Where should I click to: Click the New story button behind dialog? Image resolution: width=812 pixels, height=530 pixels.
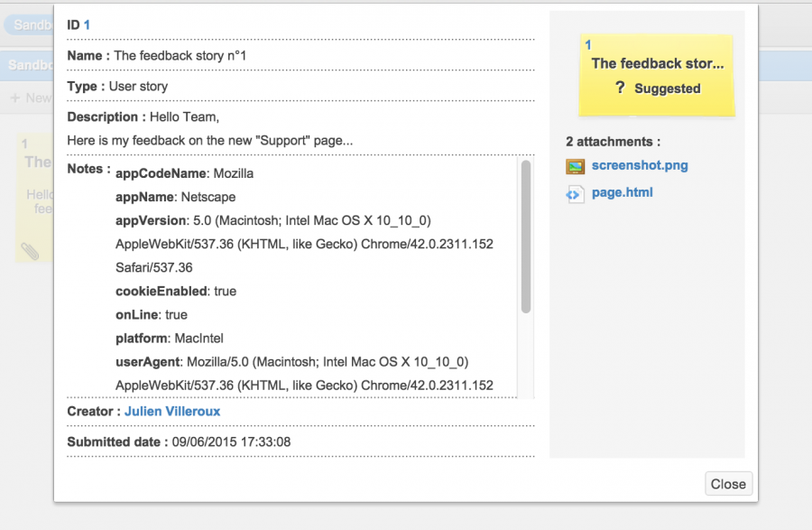tap(31, 98)
